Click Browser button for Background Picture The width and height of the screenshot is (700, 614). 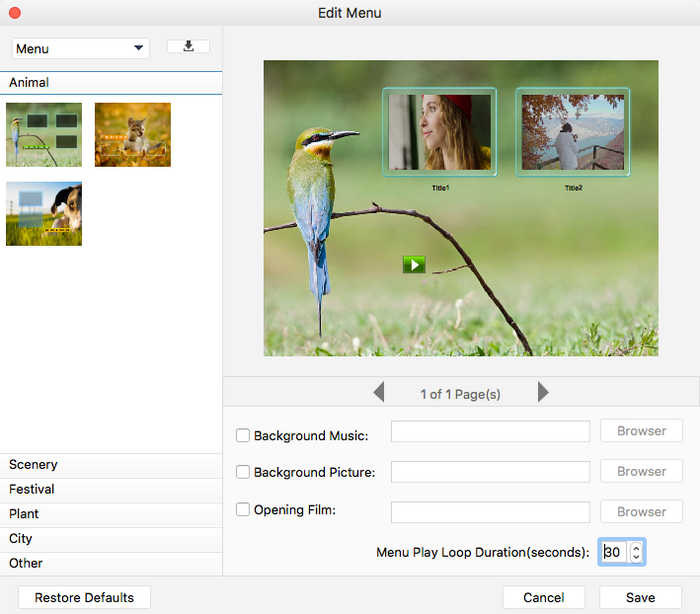[641, 472]
